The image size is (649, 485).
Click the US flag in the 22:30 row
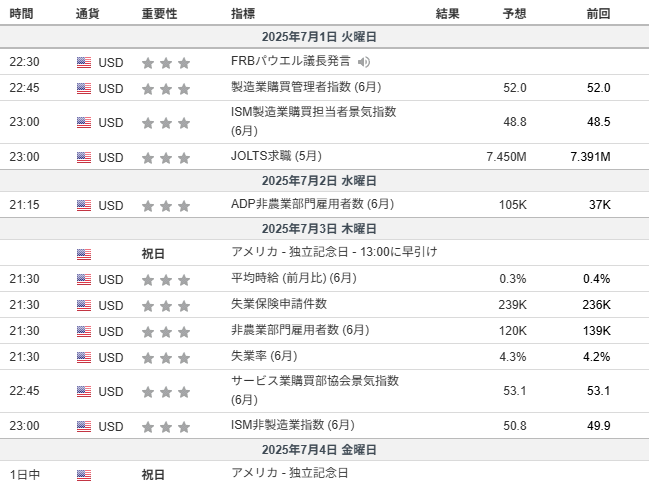pos(84,62)
